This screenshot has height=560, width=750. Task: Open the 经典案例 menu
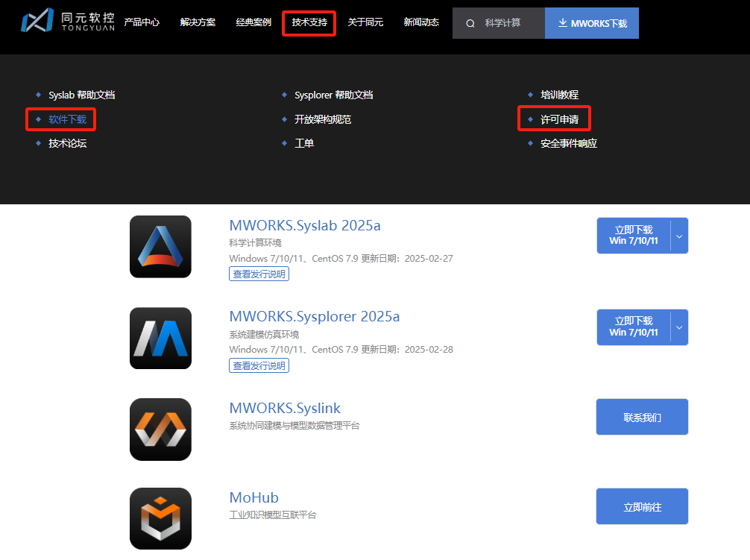click(x=253, y=22)
